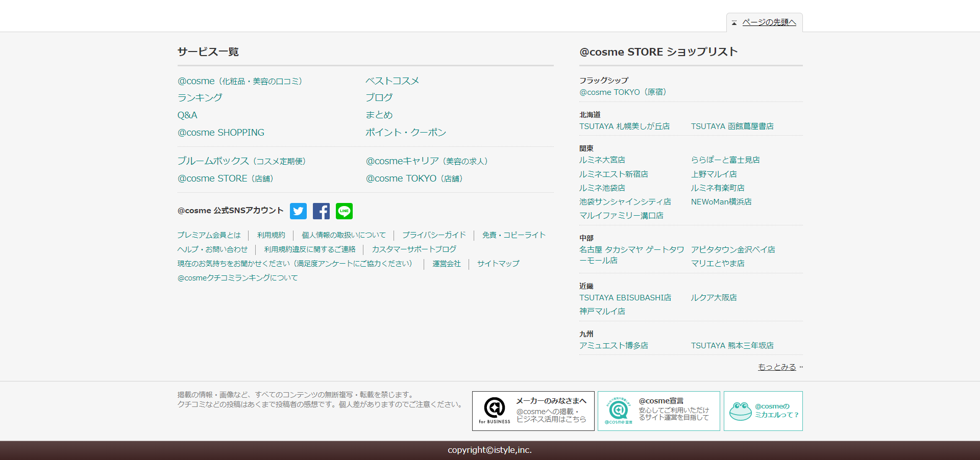
Task: Open the satisfaction survey 満足度アンケート link
Action: tap(297, 264)
